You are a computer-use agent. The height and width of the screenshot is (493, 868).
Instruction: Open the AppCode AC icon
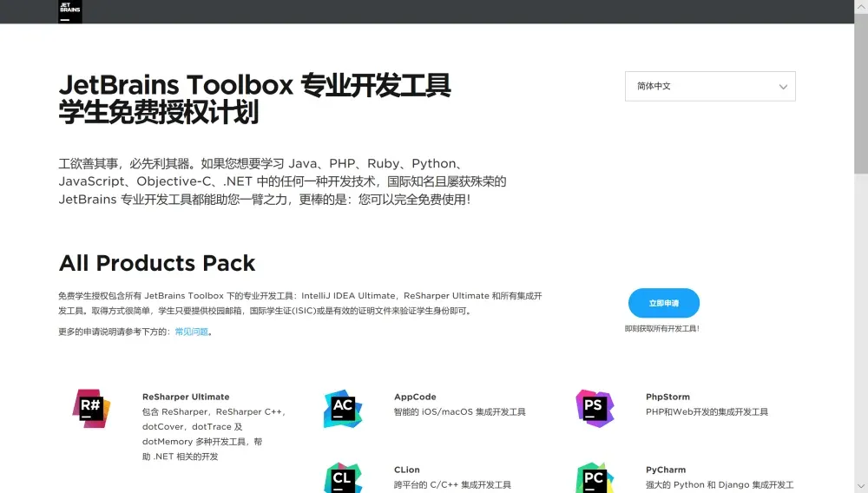coord(343,409)
